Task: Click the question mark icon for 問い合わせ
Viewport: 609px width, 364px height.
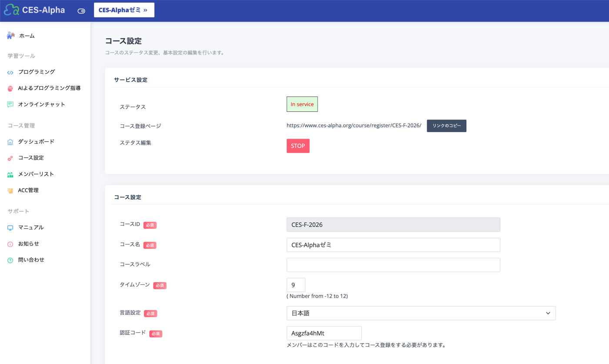Action: [10, 260]
